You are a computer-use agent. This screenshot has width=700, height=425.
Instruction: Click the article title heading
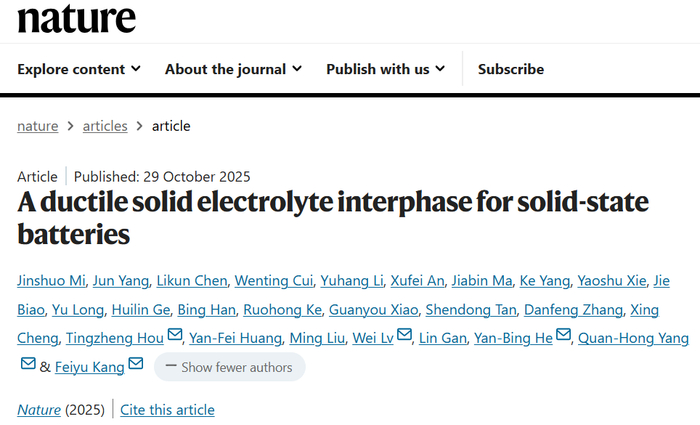(333, 218)
